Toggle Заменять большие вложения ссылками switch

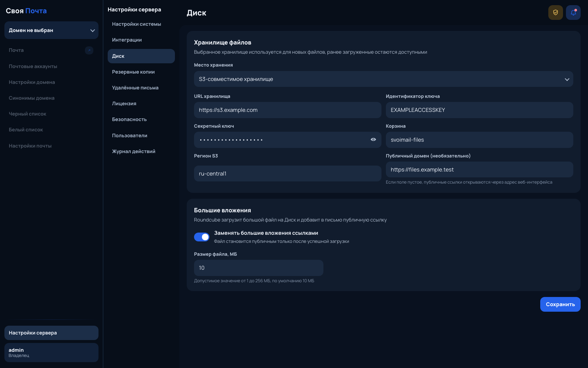[x=202, y=237]
